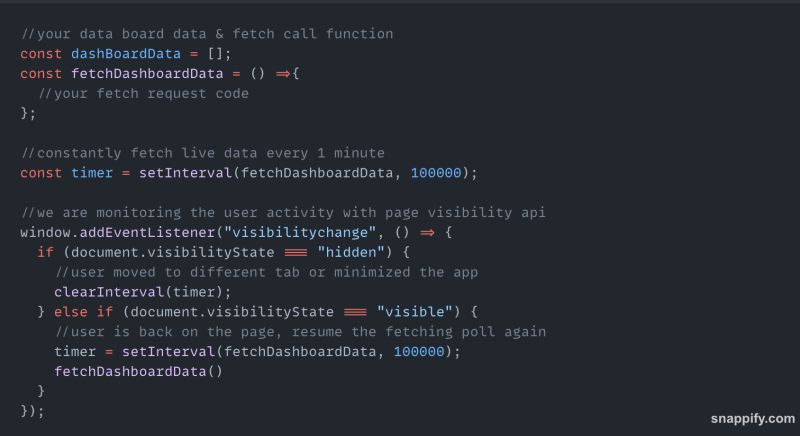Click the "else if" keyword

pyautogui.click(x=83, y=312)
